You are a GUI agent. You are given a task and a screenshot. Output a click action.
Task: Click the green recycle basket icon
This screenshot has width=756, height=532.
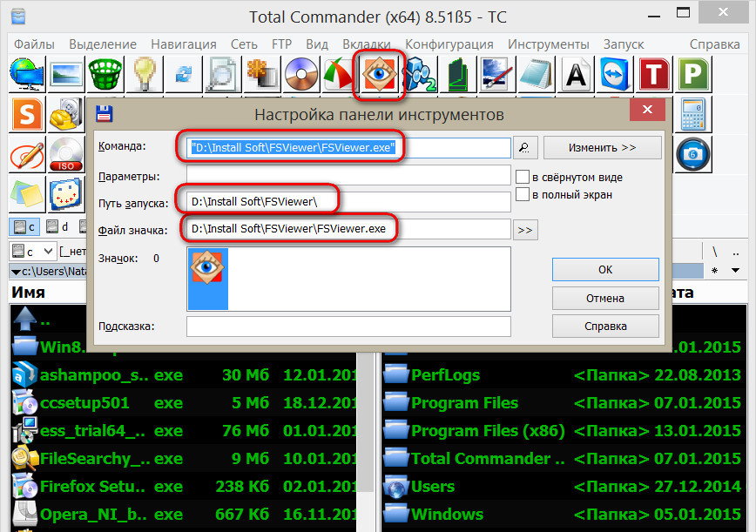pyautogui.click(x=105, y=74)
